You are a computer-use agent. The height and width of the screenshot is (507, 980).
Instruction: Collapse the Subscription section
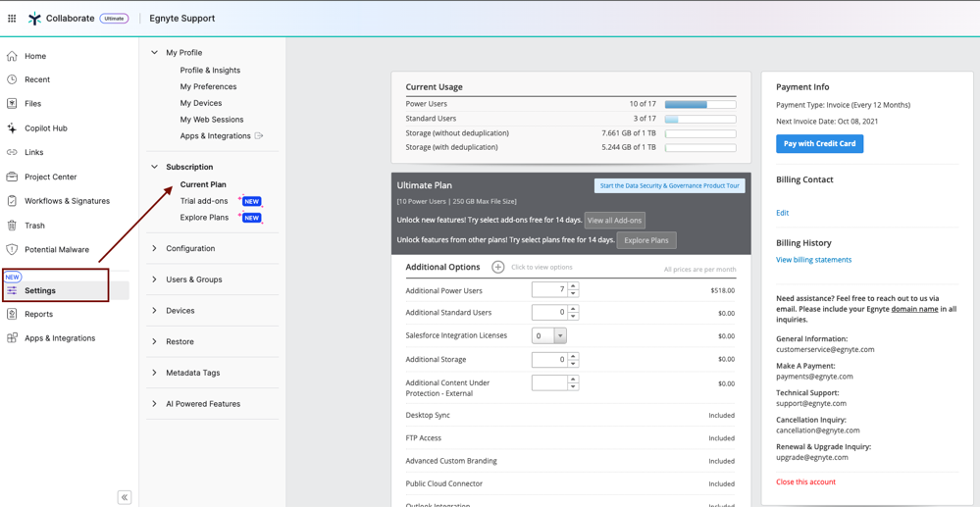point(154,167)
